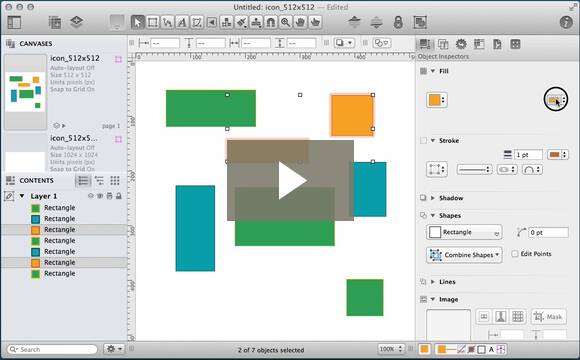Viewport: 580px width, 360px height.
Task: Enable the Stroke checkbox
Action: pos(424,141)
